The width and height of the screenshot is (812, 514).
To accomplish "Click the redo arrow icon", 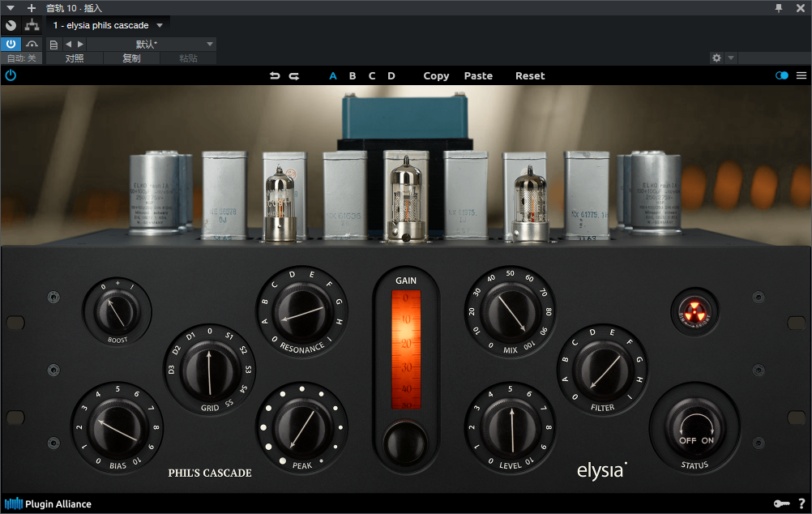I will [x=294, y=76].
